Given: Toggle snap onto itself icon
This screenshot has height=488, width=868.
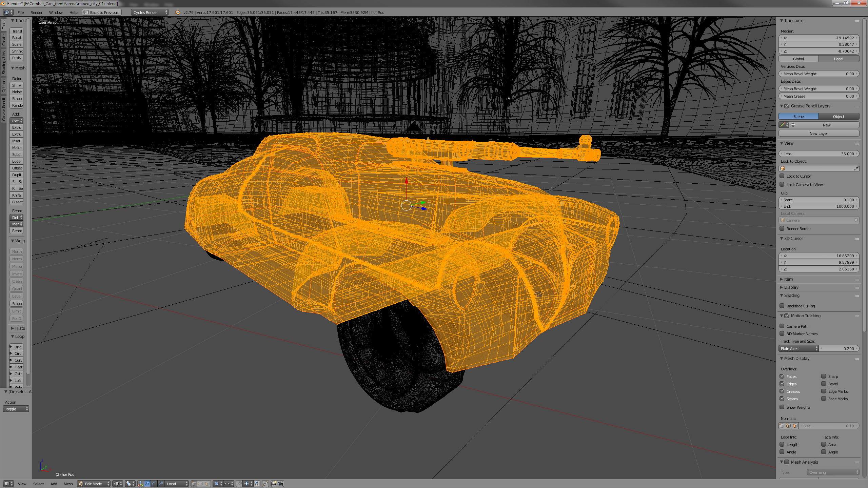Looking at the screenshot, I should pyautogui.click(x=257, y=484).
